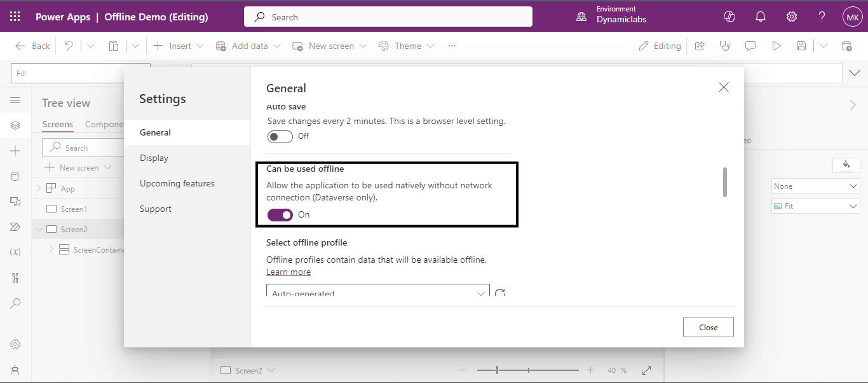The image size is (868, 383).
Task: Open the Auto-generated offline profile dropdown
Action: 377,292
